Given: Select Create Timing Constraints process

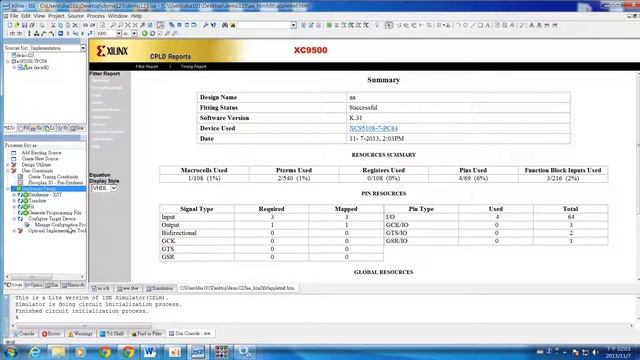Looking at the screenshot, I should (53, 177).
